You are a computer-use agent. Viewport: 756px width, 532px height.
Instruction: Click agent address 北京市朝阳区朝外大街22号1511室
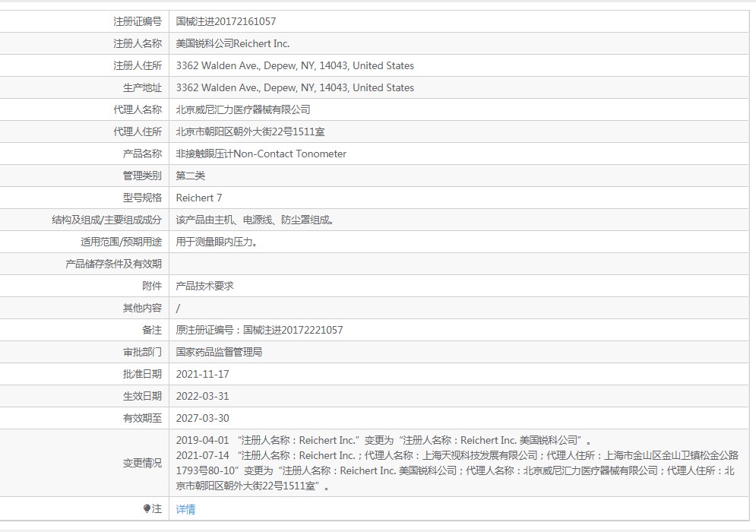pos(250,131)
